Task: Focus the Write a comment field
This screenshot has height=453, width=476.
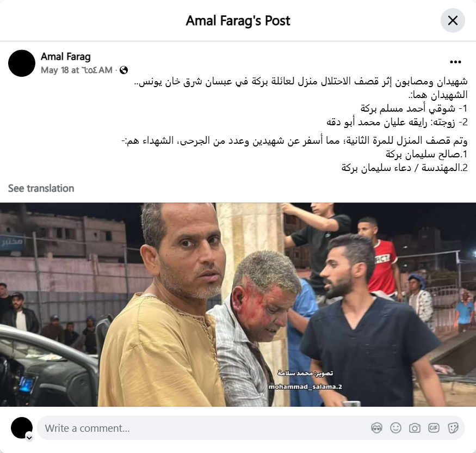Action: tap(206, 428)
